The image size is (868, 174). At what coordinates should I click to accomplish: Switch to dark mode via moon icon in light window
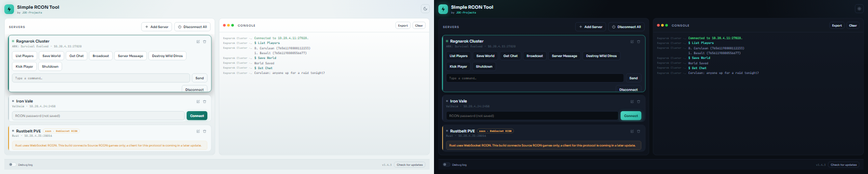tap(425, 9)
